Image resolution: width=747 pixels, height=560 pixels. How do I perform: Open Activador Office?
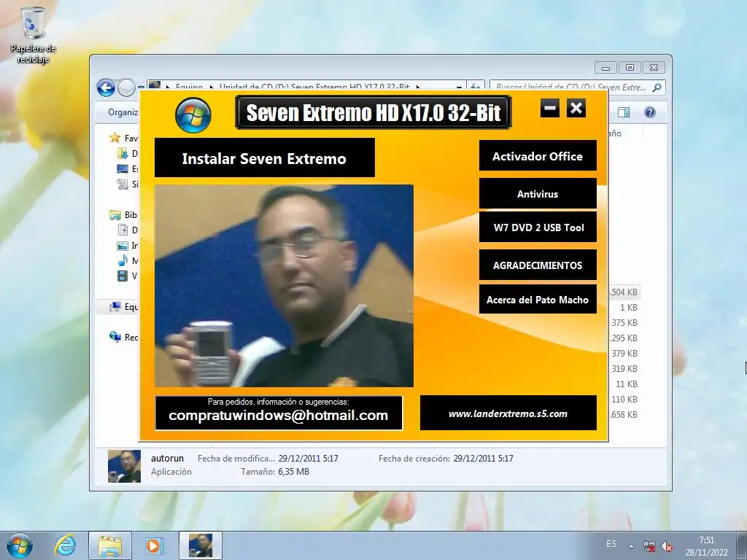point(538,156)
